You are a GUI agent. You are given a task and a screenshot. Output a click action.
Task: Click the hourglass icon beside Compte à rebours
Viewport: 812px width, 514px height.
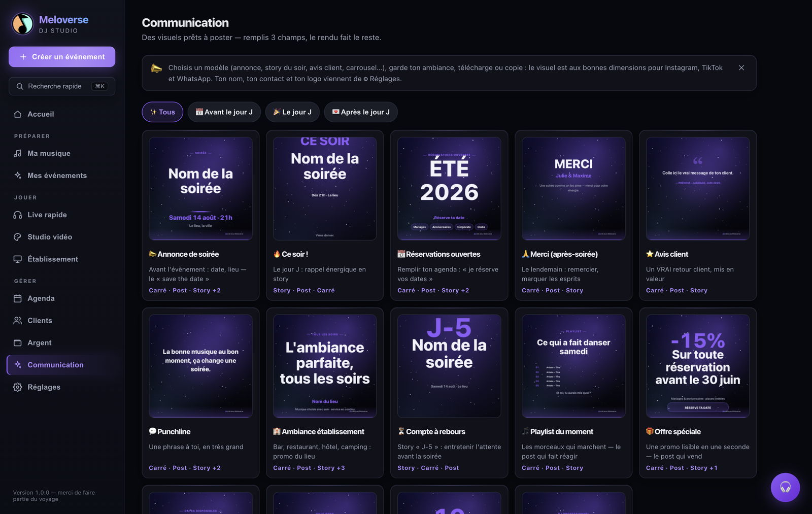pyautogui.click(x=401, y=431)
